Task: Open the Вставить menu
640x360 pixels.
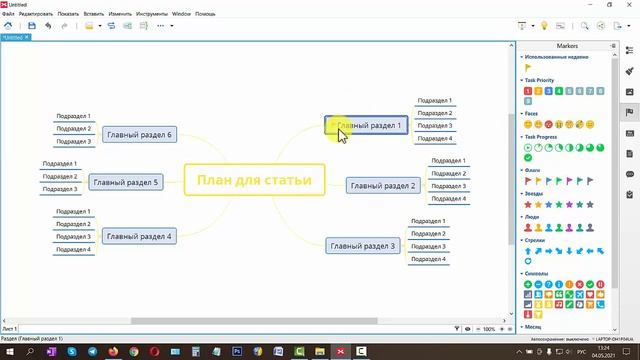Action: tap(94, 14)
